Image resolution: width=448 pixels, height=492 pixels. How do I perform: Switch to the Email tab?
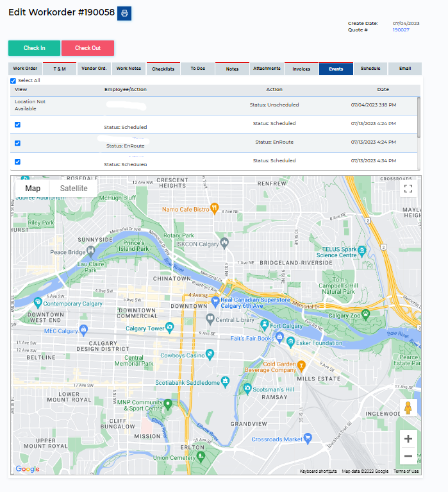(405, 69)
